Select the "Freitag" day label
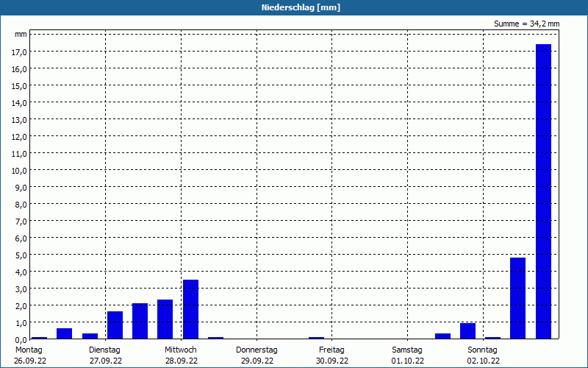 332,350
